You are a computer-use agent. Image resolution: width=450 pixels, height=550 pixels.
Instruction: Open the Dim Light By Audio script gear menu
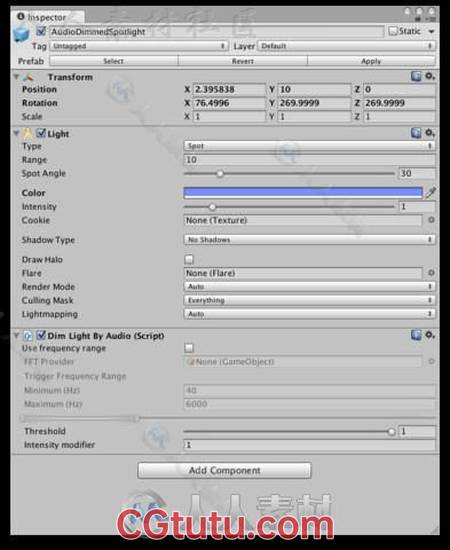point(430,335)
